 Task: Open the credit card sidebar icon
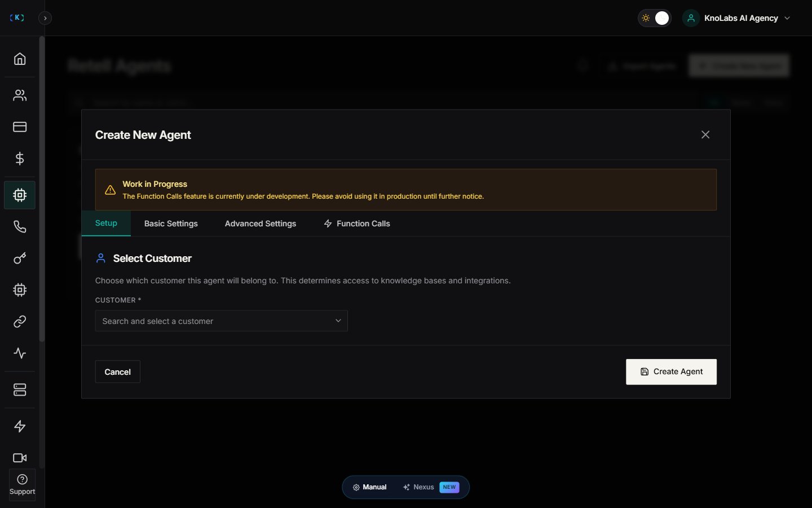tap(20, 127)
